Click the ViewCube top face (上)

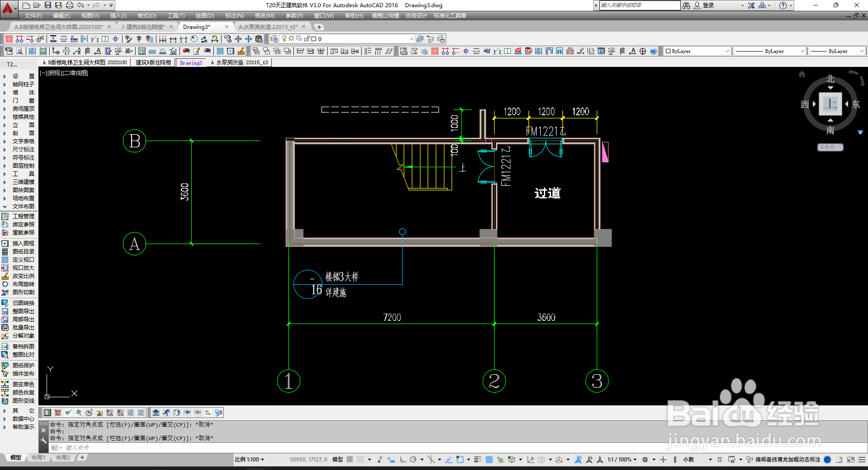pos(830,103)
